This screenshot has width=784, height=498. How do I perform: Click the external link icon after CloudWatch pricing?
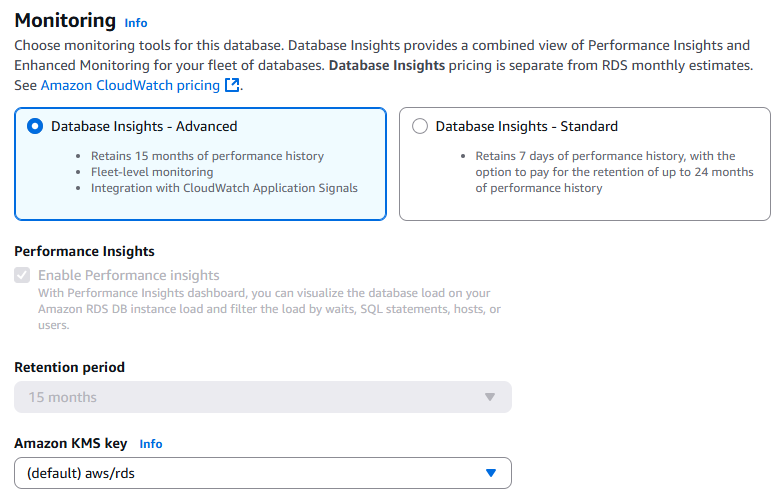(232, 86)
